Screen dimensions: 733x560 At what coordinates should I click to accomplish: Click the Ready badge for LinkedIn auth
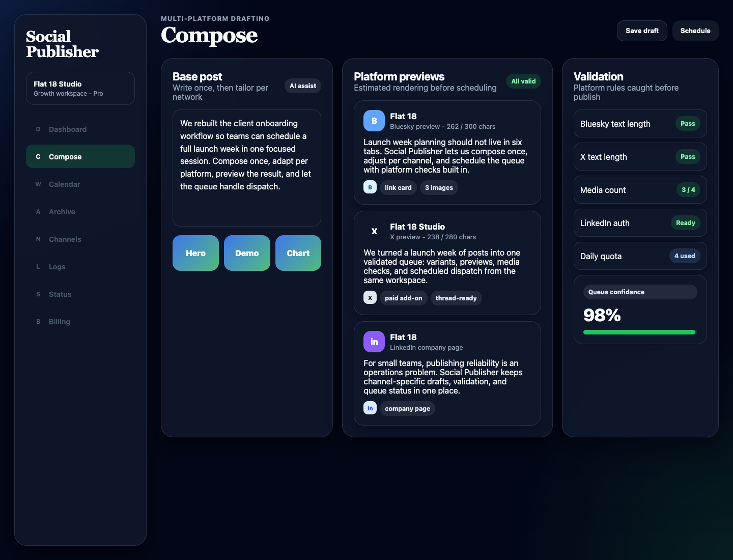coord(685,223)
